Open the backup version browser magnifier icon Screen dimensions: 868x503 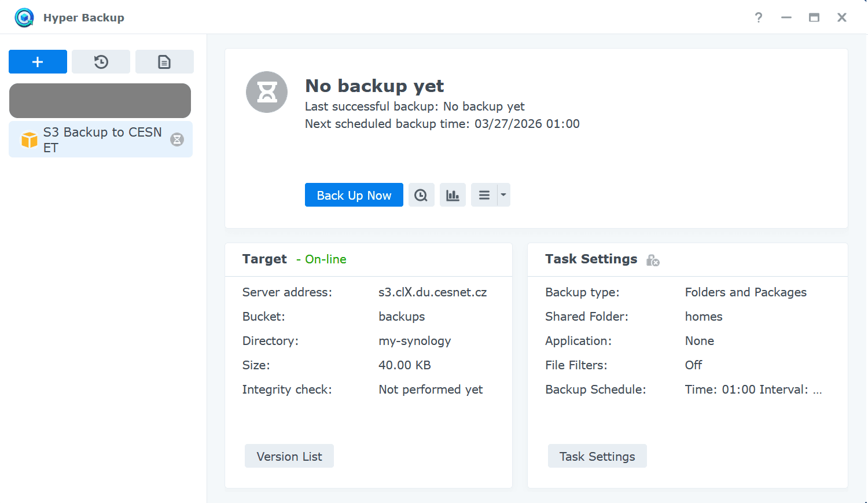coord(421,194)
